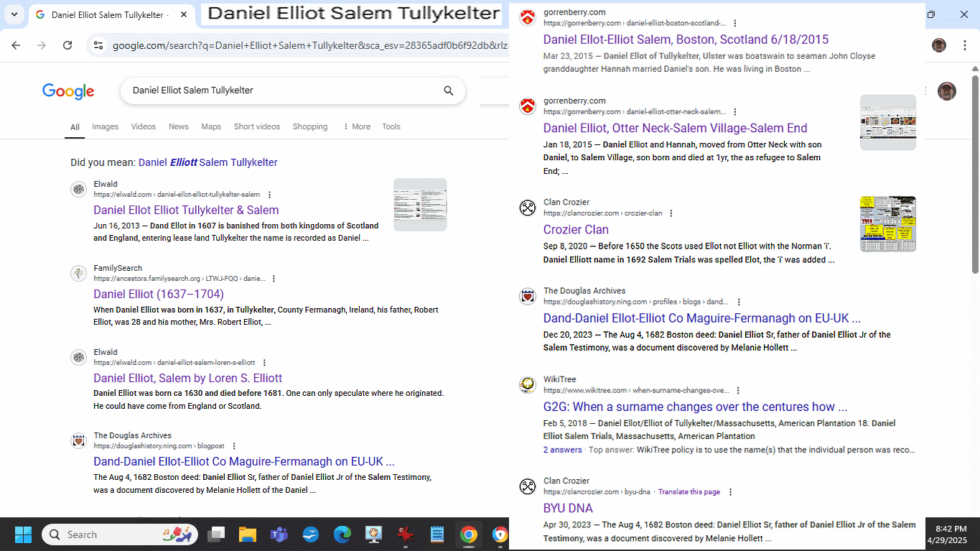
Task: Open thumbnail beside Elwald Tullykelter result
Action: click(420, 205)
